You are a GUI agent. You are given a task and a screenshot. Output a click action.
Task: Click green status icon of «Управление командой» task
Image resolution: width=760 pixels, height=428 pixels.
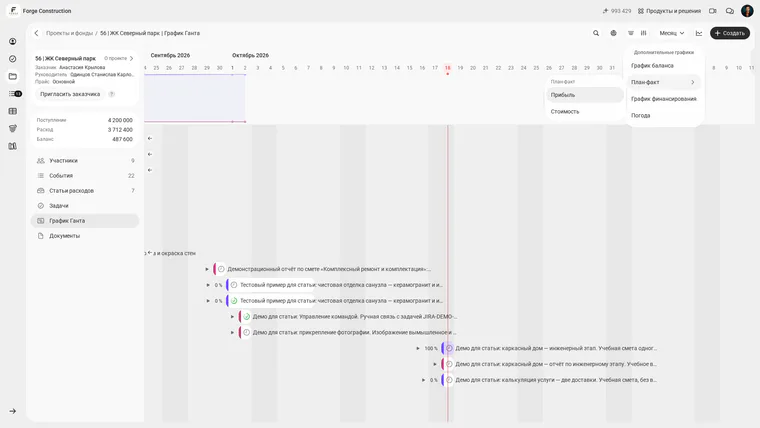click(246, 317)
